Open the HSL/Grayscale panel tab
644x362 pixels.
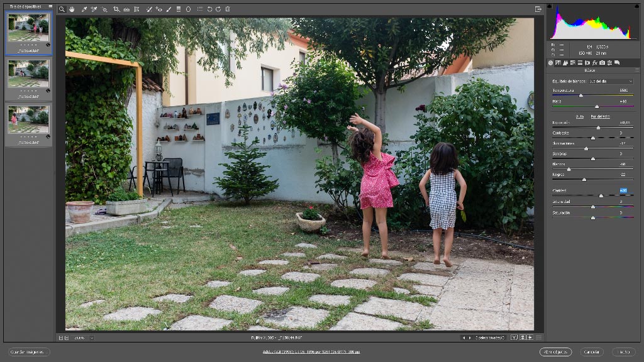(573, 63)
